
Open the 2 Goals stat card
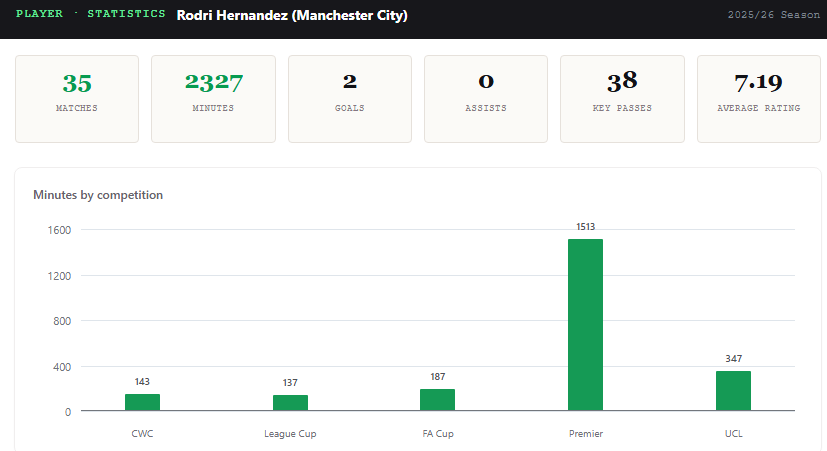350,99
